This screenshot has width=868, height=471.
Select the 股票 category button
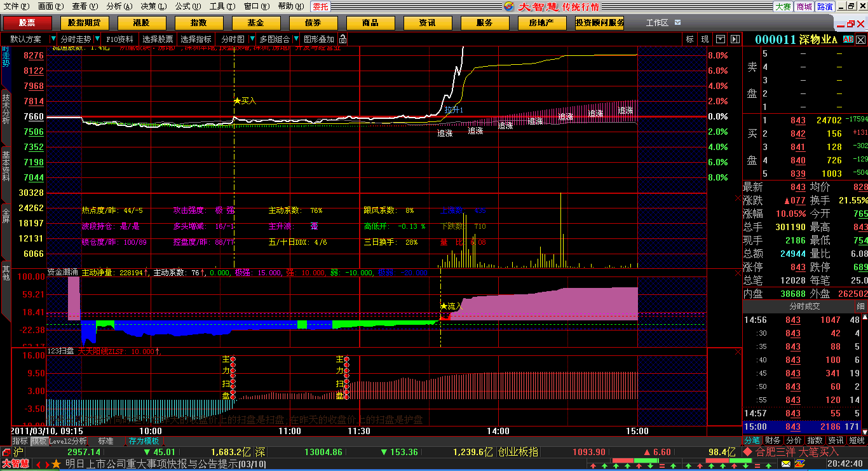(x=27, y=23)
